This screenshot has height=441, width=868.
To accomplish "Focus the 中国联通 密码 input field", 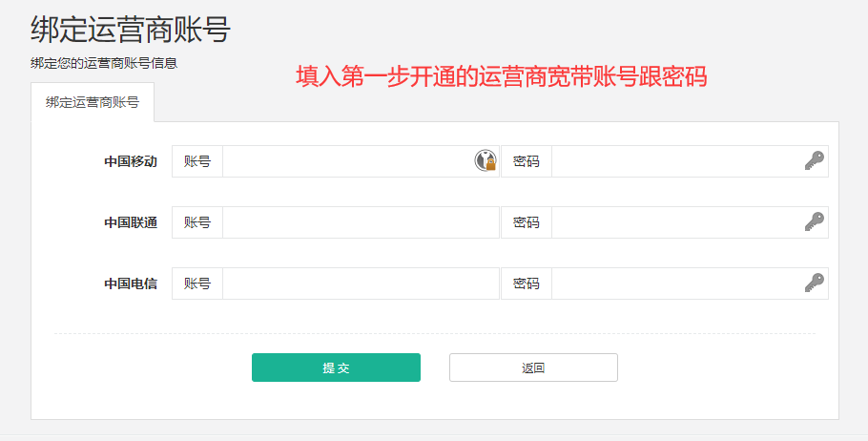I will pos(677,222).
